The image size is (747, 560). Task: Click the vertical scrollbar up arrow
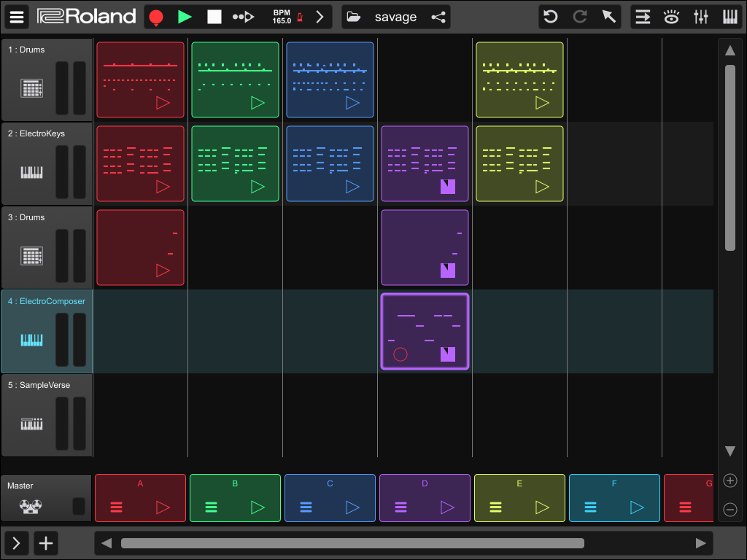(729, 50)
